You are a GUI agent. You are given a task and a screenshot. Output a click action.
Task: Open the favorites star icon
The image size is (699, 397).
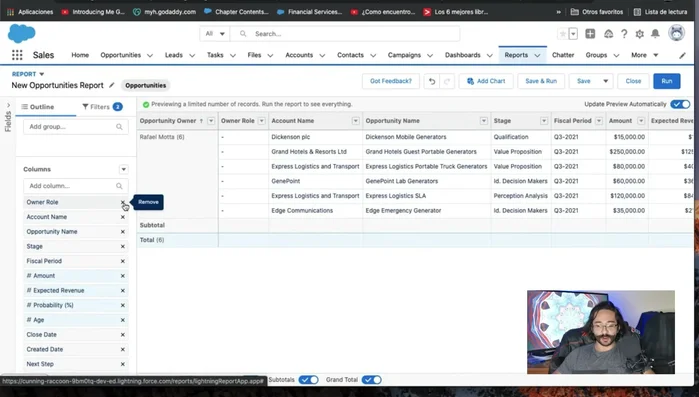pyautogui.click(x=563, y=34)
